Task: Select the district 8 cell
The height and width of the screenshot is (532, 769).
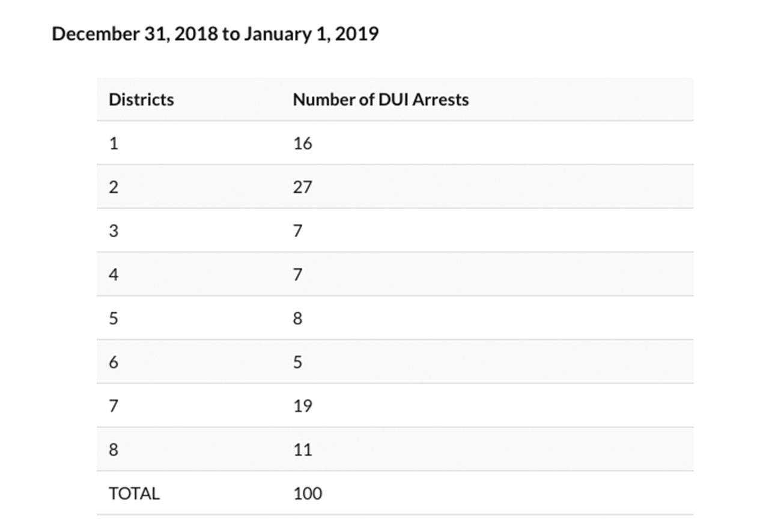Action: click(114, 450)
